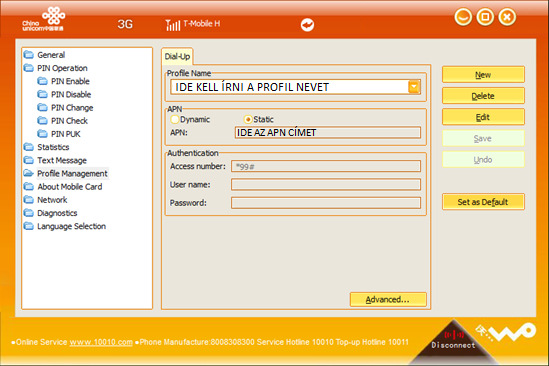549x366 pixels.
Task: Open PIN Enable option
Action: [x=70, y=81]
